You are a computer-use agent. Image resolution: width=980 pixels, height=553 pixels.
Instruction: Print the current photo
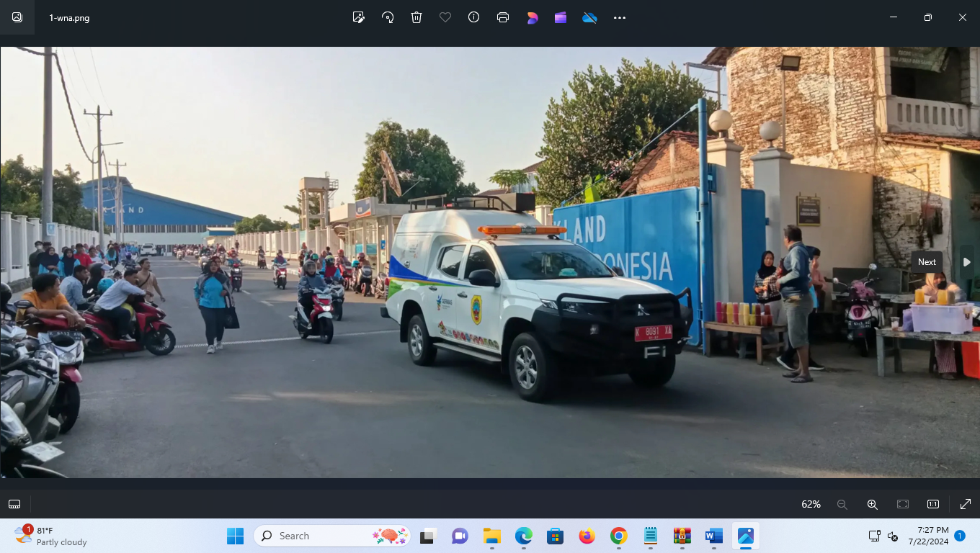tap(502, 17)
